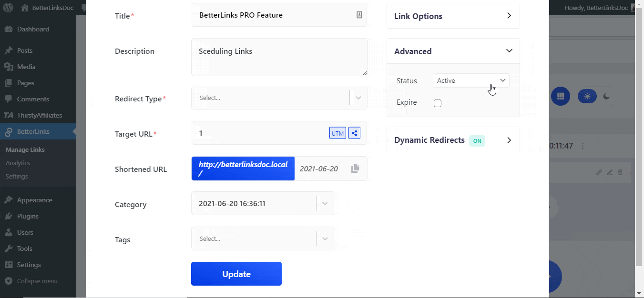The image size is (644, 298).
Task: Open the UTM builder for Target URL
Action: tap(337, 133)
